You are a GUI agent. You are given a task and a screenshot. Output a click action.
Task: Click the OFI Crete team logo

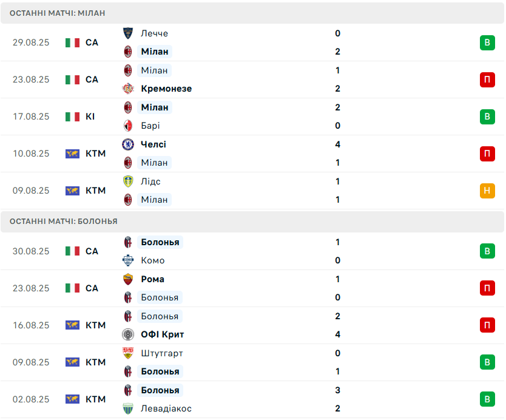point(128,334)
